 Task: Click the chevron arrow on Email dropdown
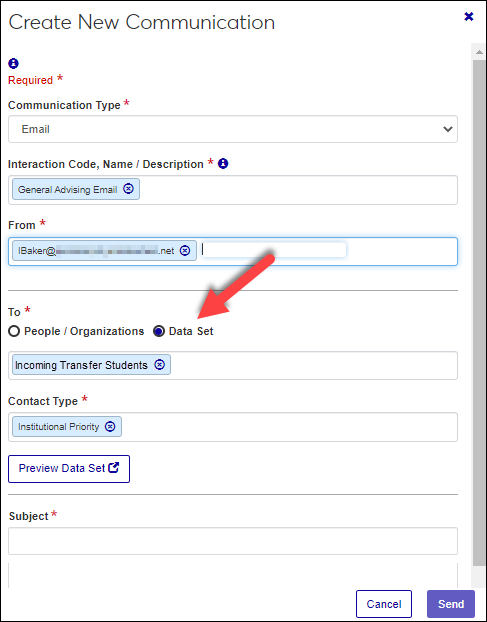[448, 129]
